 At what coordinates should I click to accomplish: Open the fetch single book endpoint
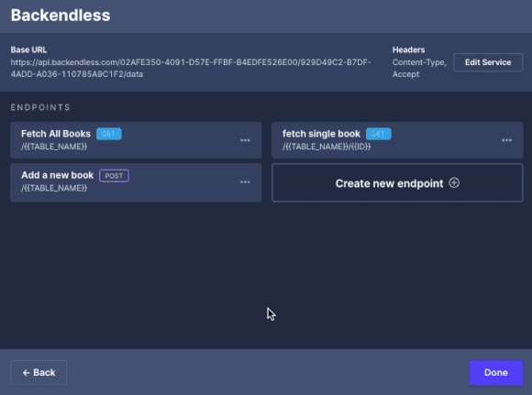click(397, 140)
